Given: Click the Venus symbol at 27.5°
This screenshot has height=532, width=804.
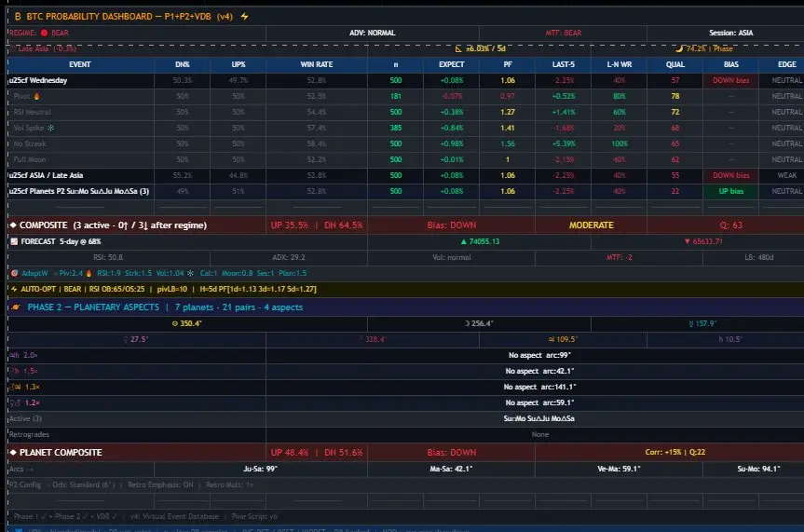Looking at the screenshot, I should [126, 340].
